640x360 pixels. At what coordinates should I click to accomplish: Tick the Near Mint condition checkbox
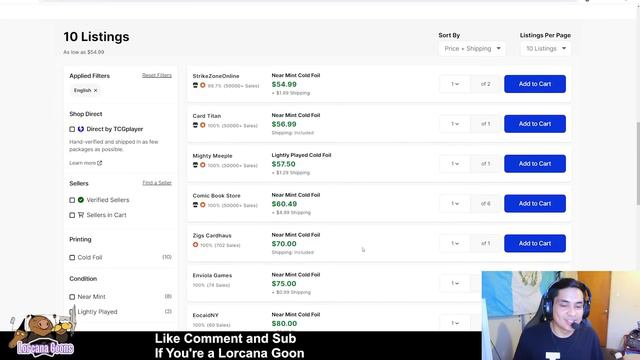(72, 297)
